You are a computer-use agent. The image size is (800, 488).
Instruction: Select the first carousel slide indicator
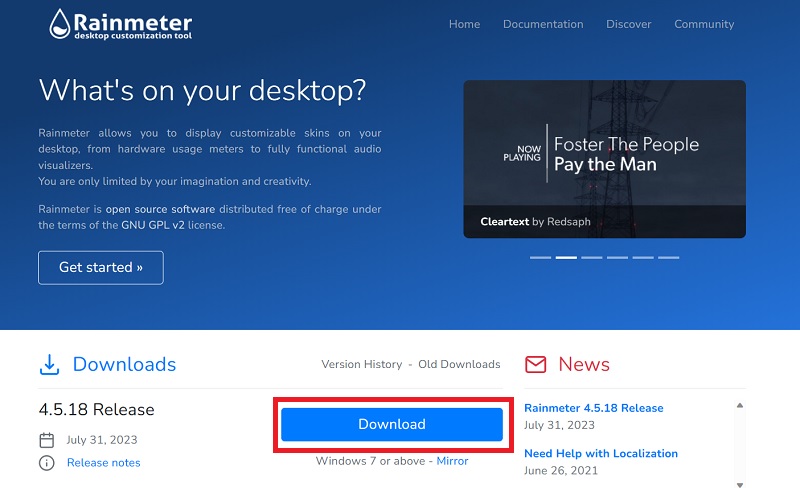coord(540,258)
